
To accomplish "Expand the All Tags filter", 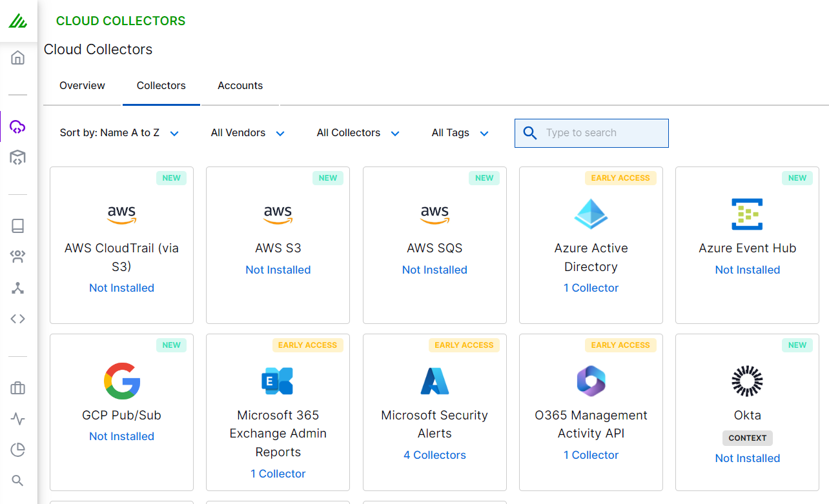I will click(x=460, y=133).
